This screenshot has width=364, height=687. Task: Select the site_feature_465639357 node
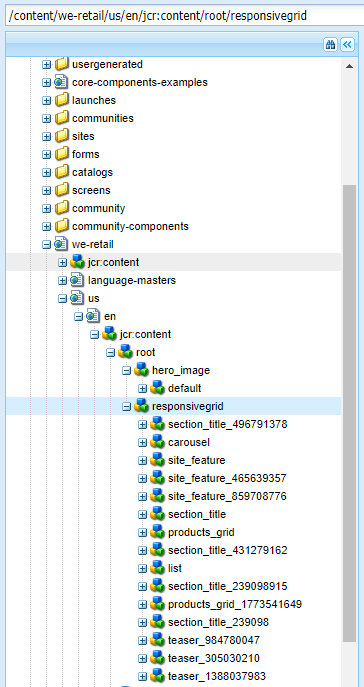[x=227, y=478]
